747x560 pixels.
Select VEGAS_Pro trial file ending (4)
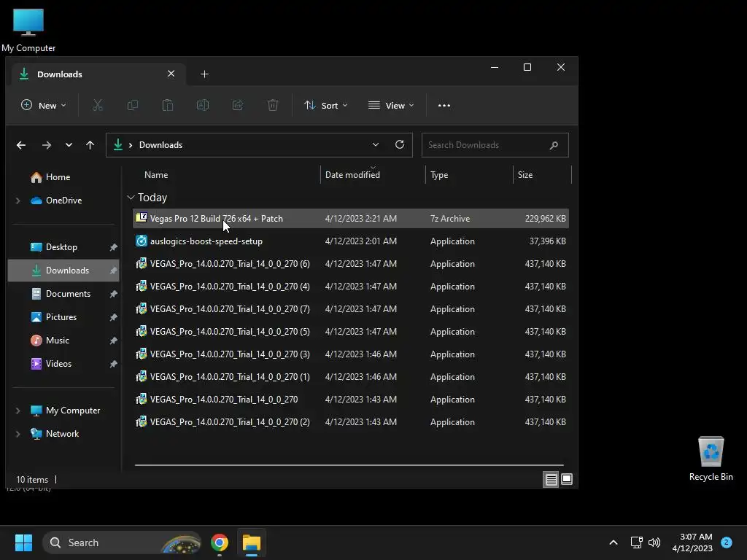click(351, 286)
